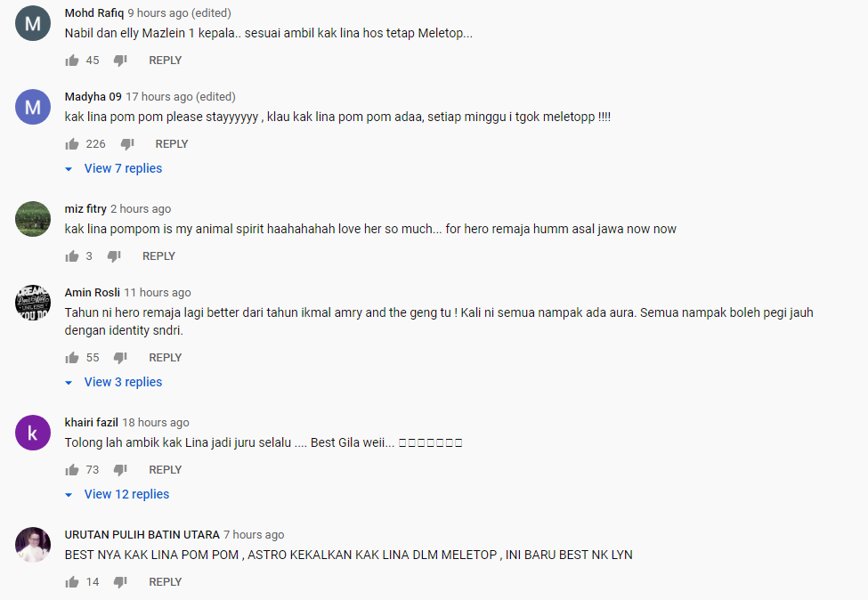Like Mohd Rafiq's comment
The height and width of the screenshot is (600, 868).
(72, 61)
